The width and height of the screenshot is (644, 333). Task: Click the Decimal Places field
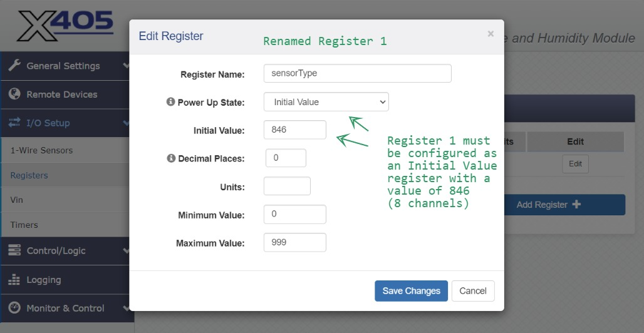[x=286, y=158]
